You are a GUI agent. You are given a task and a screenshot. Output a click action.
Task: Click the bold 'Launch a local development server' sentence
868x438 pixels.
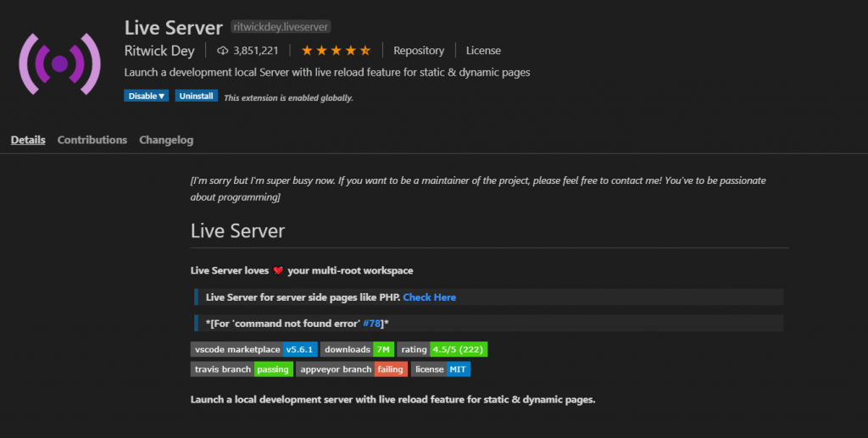click(393, 399)
